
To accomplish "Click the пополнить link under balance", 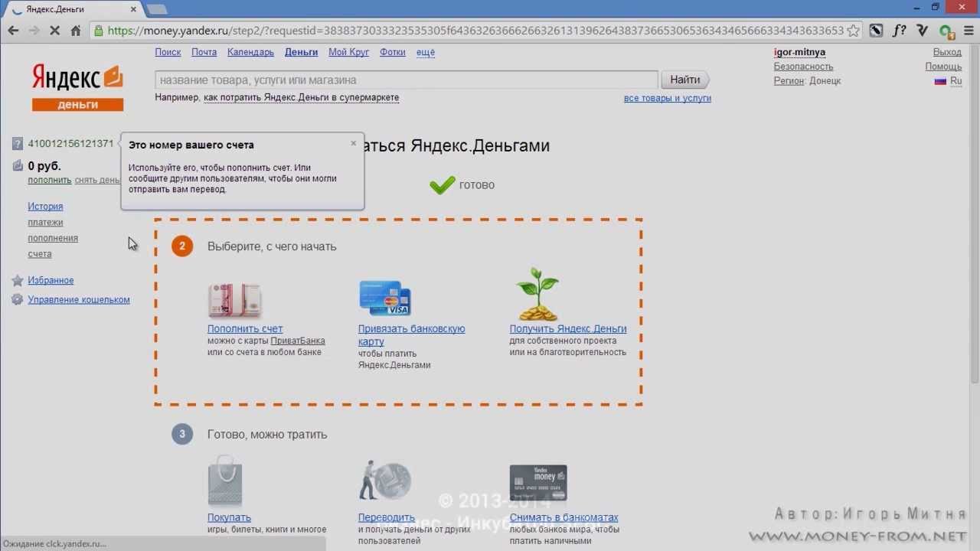I will point(50,180).
